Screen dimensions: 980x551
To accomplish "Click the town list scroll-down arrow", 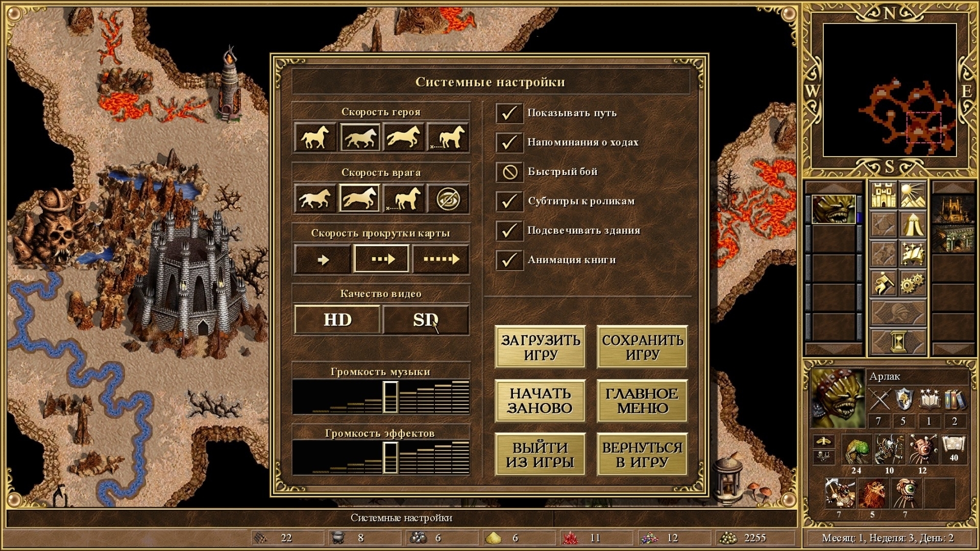I will 954,349.
